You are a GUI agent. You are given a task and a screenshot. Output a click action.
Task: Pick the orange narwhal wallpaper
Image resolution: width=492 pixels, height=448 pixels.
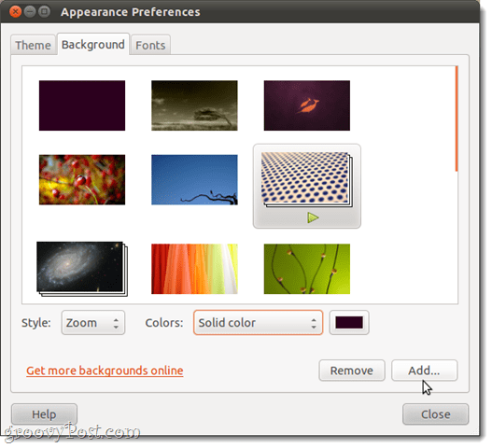coord(307,105)
